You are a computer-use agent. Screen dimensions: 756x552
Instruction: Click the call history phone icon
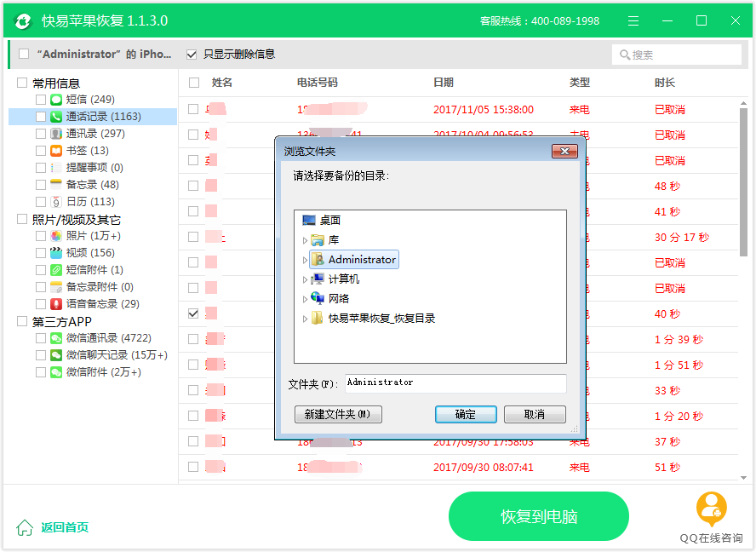(x=56, y=117)
